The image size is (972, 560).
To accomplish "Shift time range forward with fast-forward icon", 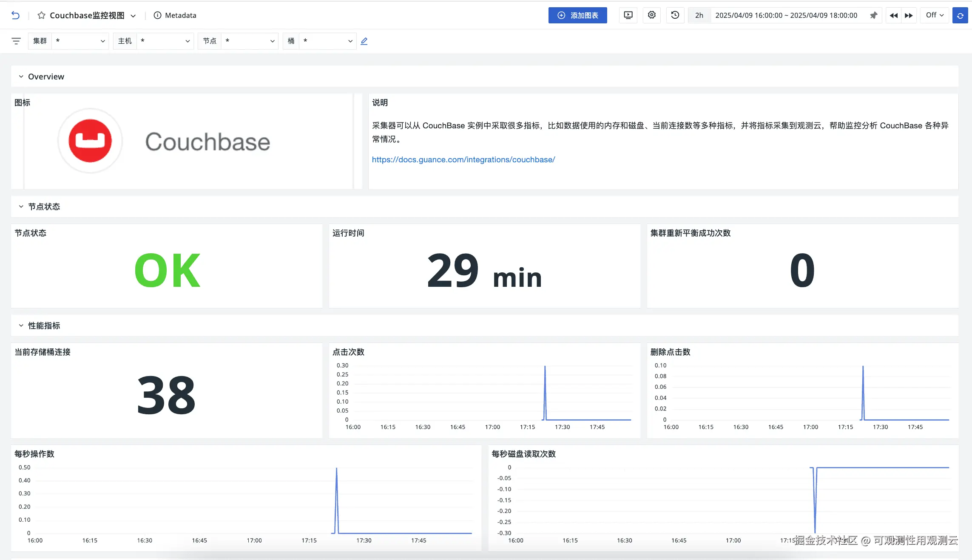I will [909, 15].
